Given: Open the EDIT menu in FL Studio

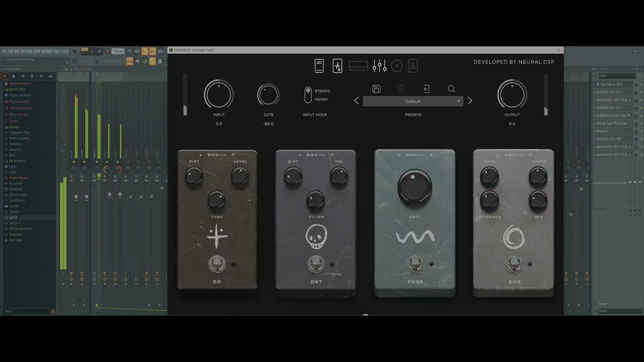Looking at the screenshot, I should point(11,51).
